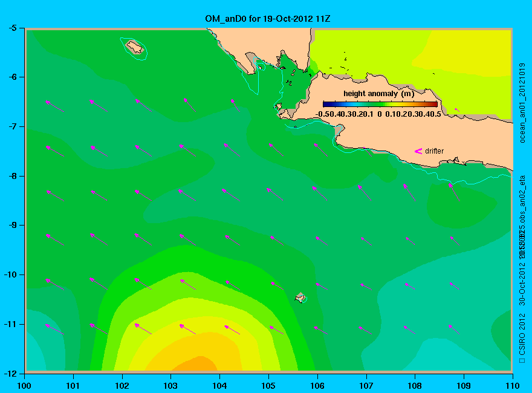Click the '30-Oct-2012' vertical date text

(x=522, y=284)
